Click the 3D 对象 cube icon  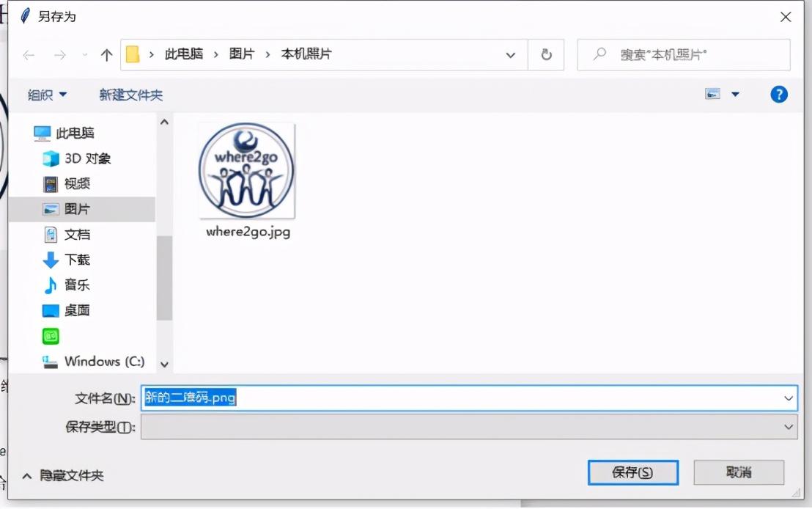(x=51, y=158)
